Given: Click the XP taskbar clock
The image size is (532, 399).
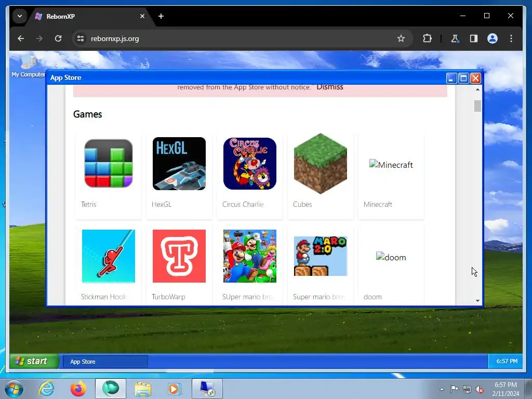Looking at the screenshot, I should coord(507,362).
